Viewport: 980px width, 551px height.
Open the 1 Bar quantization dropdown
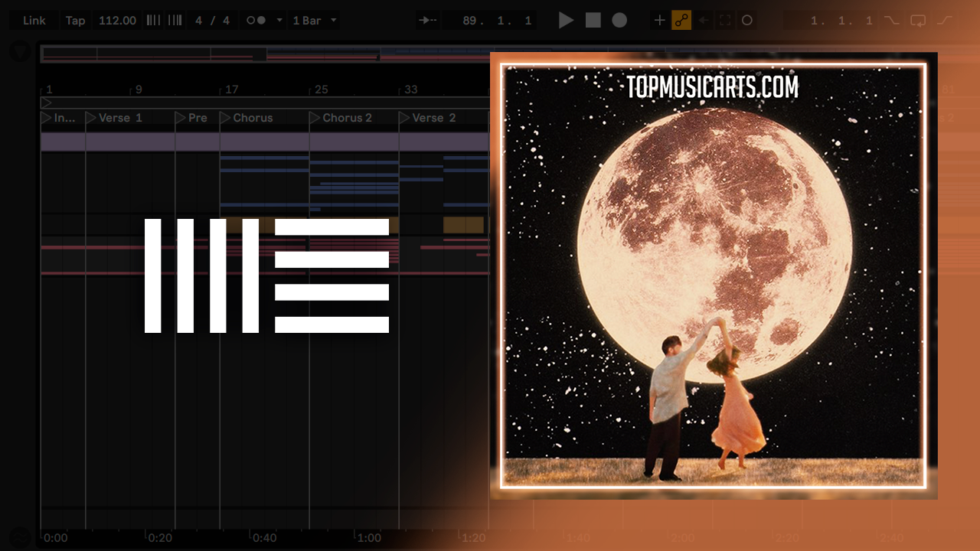pyautogui.click(x=315, y=21)
